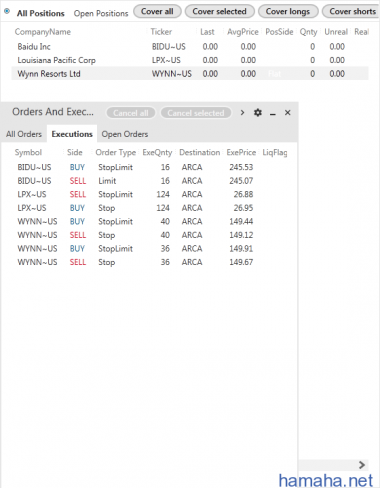
Task: Select the Wynn Resorts Ltd position row
Action: coord(190,74)
